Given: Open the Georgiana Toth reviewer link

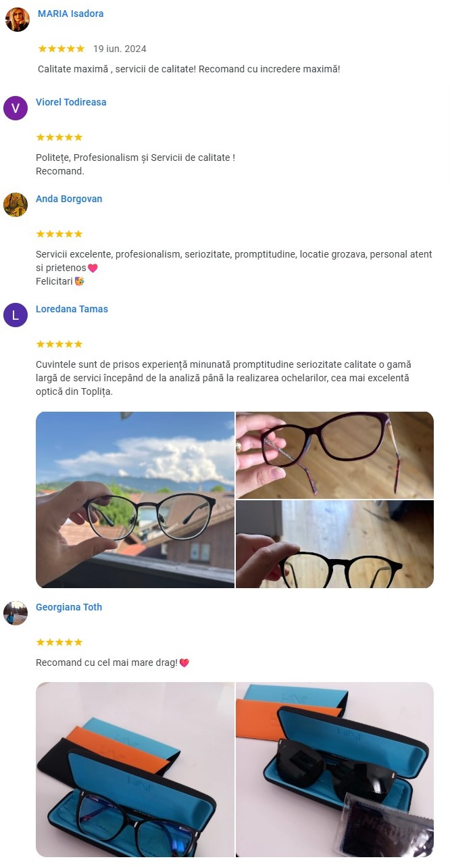Looking at the screenshot, I should pyautogui.click(x=69, y=607).
